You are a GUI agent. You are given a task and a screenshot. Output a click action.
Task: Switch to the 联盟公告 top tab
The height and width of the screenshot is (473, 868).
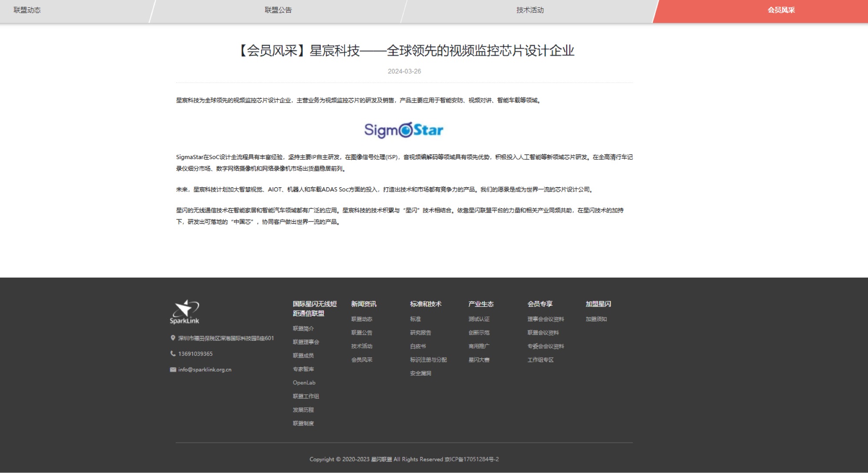pos(278,10)
